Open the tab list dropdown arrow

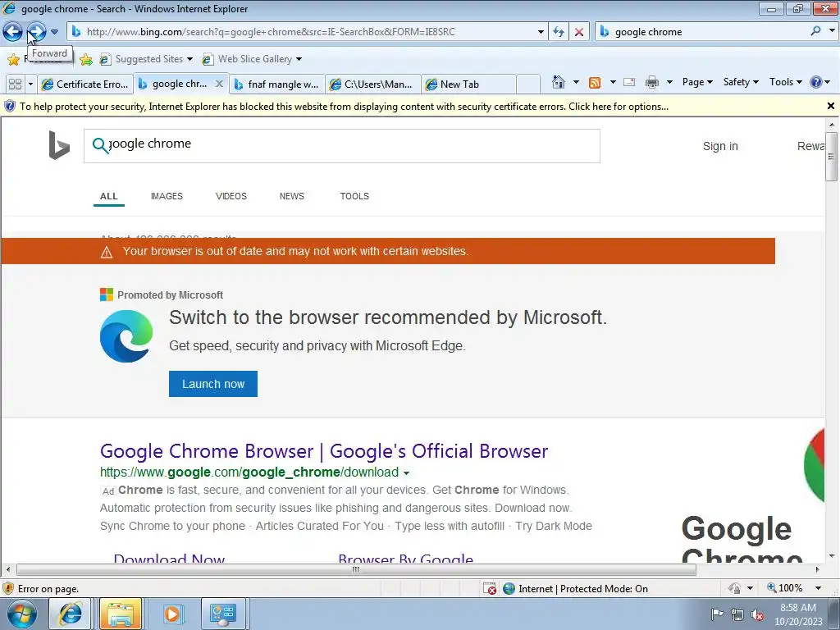(x=30, y=84)
